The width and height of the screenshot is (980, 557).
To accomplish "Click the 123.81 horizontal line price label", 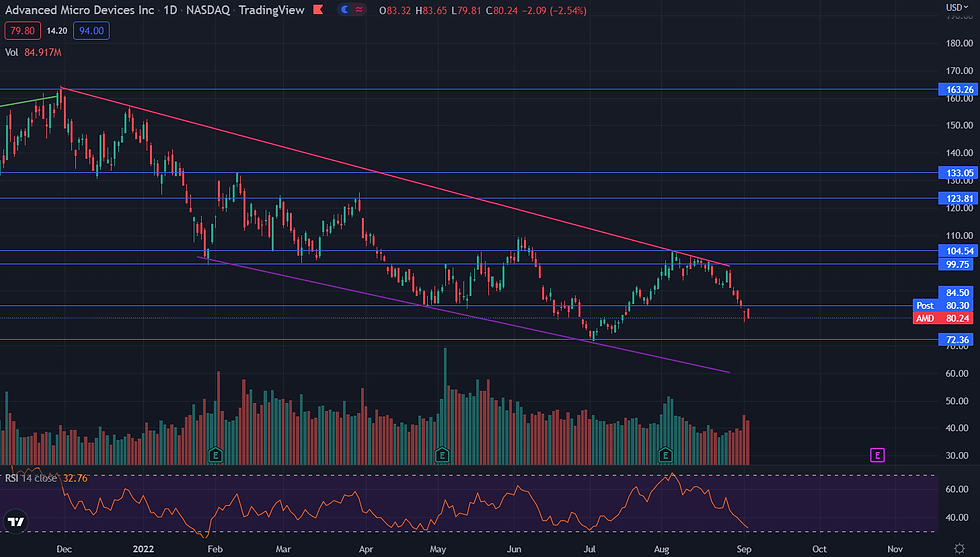I will (x=959, y=199).
